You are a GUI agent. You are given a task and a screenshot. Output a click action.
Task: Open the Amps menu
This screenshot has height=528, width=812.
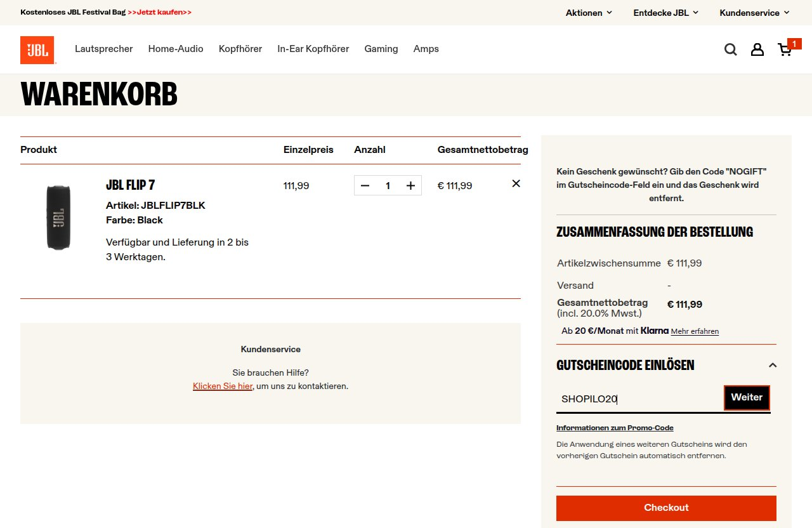(x=426, y=49)
